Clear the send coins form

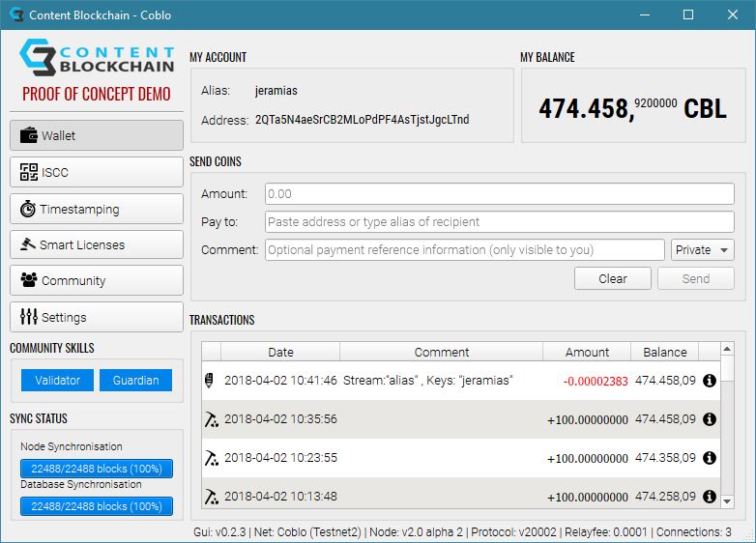point(613,278)
